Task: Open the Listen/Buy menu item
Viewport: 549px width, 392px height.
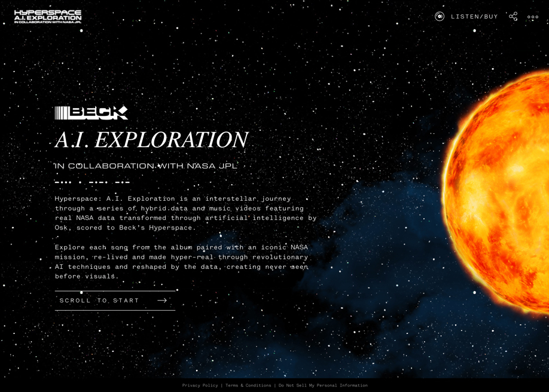Action: (x=475, y=17)
